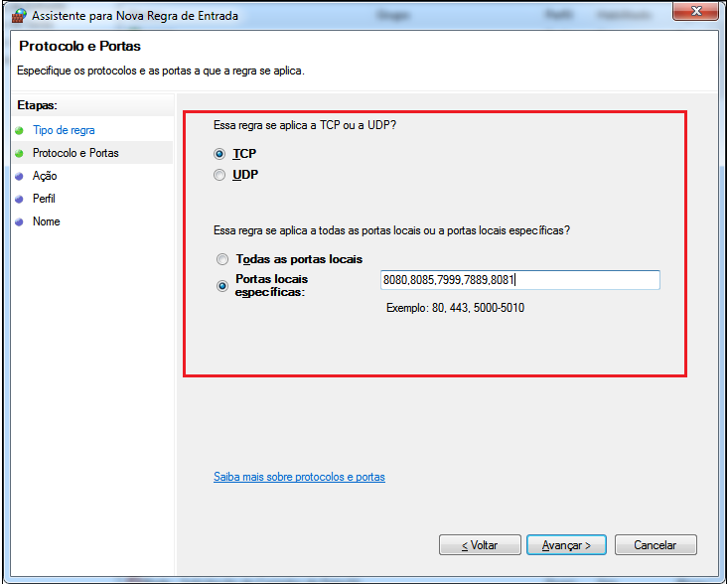Click the purple bullet beside 'Perfil'

pyautogui.click(x=19, y=200)
